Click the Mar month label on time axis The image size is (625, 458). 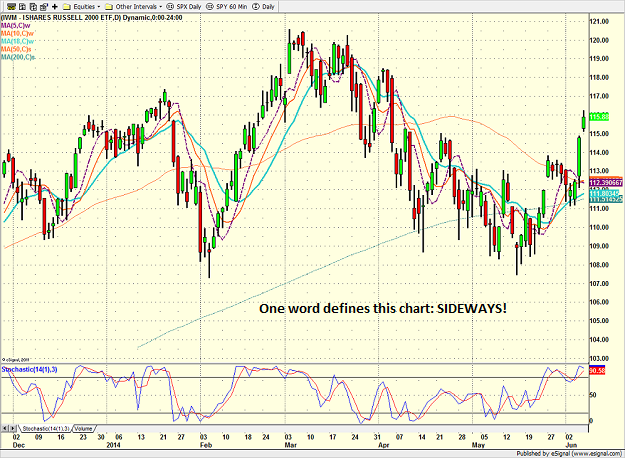[291, 445]
